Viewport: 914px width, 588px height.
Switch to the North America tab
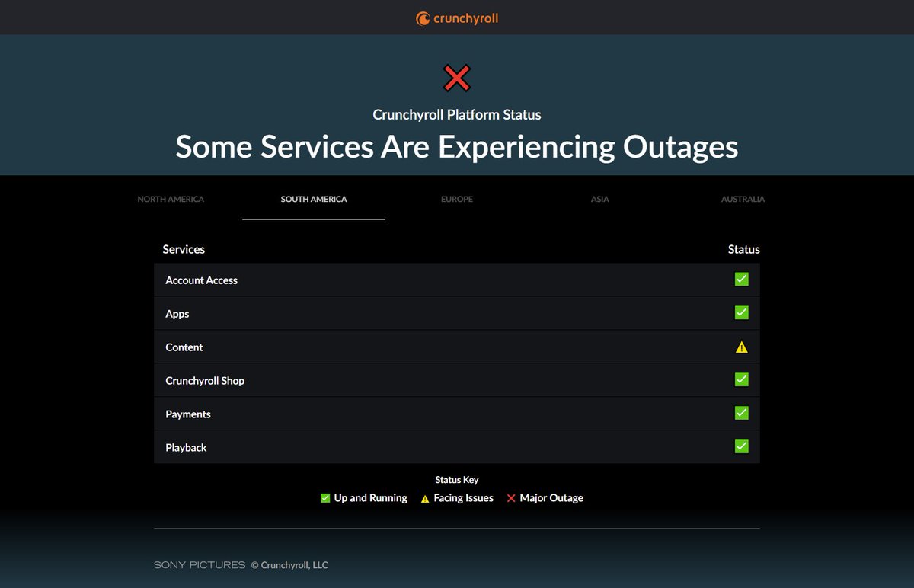coord(171,199)
